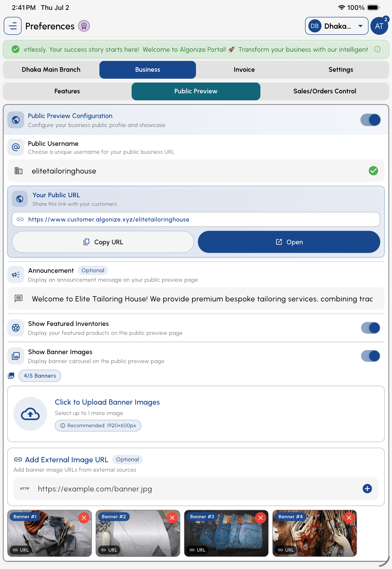Viewport: 392px width, 569px height.
Task: Click the 2:41 PM clock in status bar
Action: (x=24, y=7)
